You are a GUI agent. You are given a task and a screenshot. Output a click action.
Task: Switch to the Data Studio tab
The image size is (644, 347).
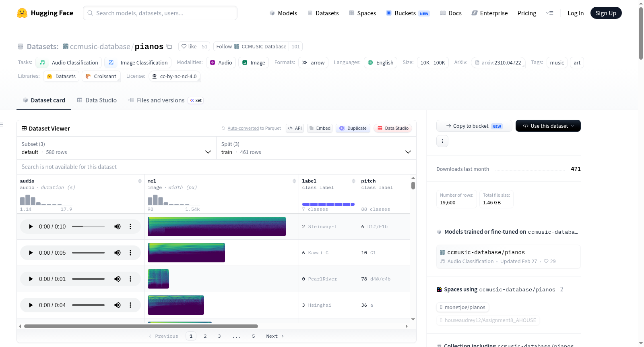pos(97,100)
